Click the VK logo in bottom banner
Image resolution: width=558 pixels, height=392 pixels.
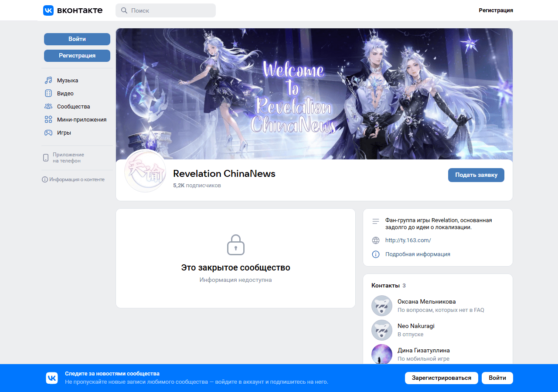click(52, 378)
